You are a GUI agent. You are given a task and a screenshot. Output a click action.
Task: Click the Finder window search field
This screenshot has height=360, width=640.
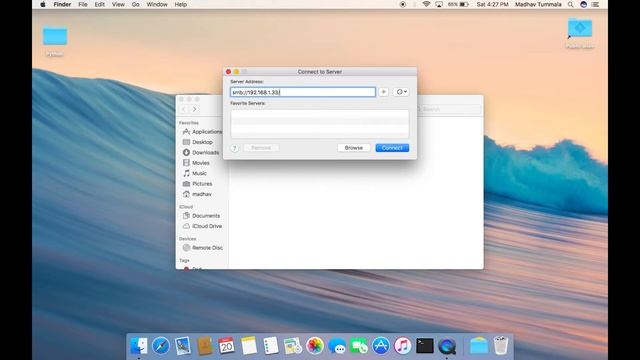coord(447,109)
